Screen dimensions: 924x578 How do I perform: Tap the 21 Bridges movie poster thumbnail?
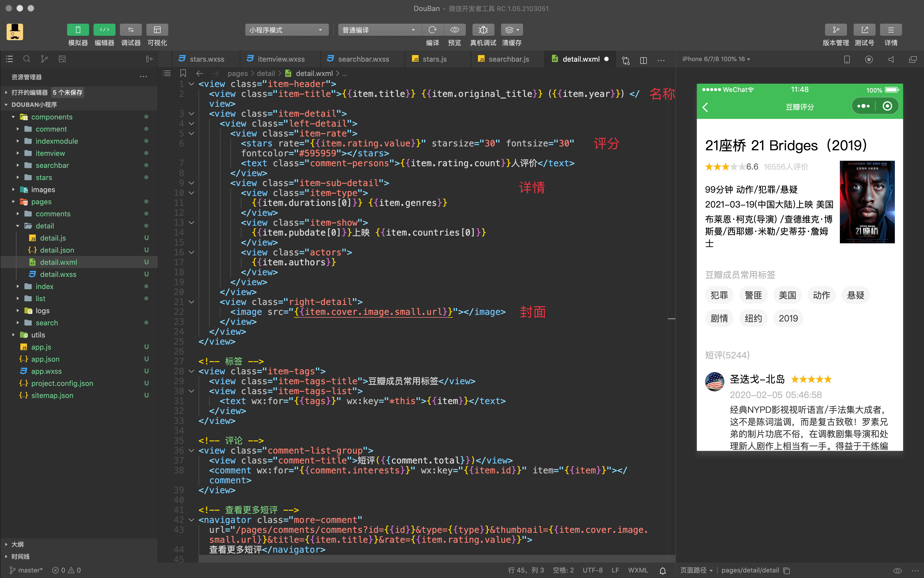pyautogui.click(x=867, y=202)
